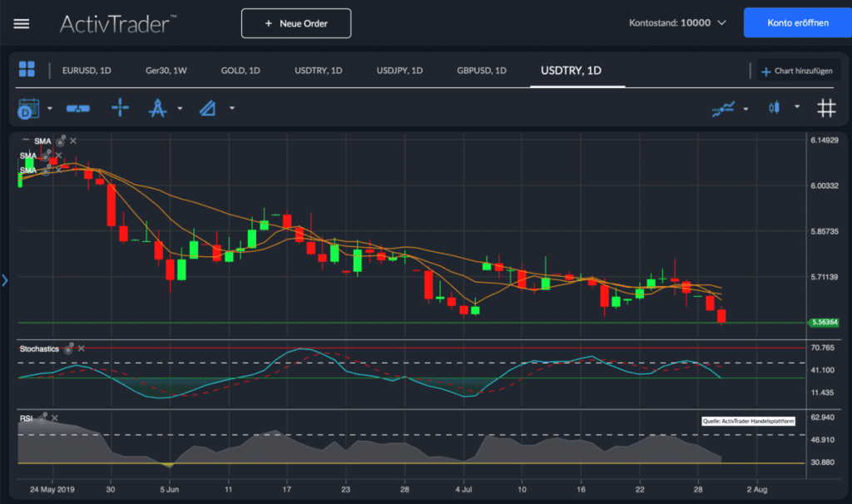Viewport: 852px width, 504px height.
Task: Expand the left side panel chevron
Action: pos(5,280)
